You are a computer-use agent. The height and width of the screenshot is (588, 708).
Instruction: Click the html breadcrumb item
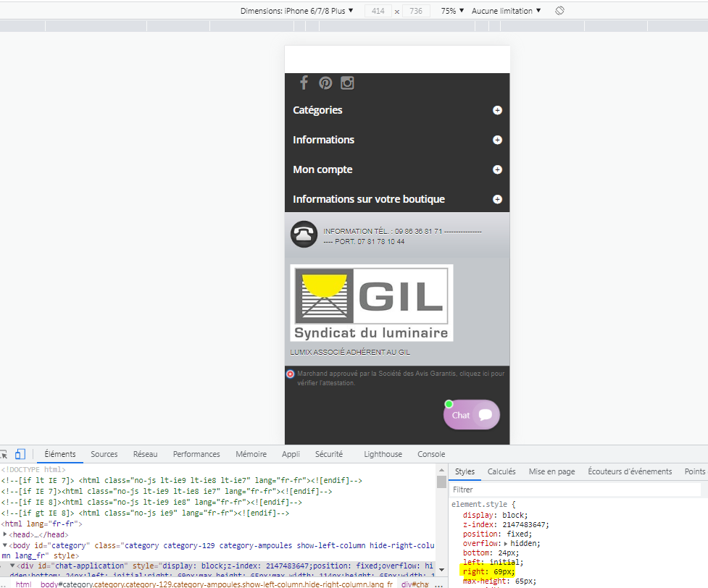23,584
